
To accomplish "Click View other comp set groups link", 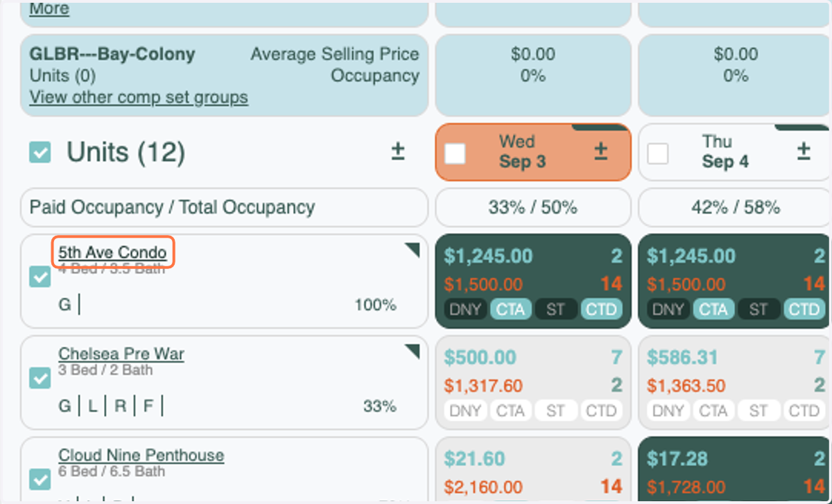I will click(x=139, y=98).
